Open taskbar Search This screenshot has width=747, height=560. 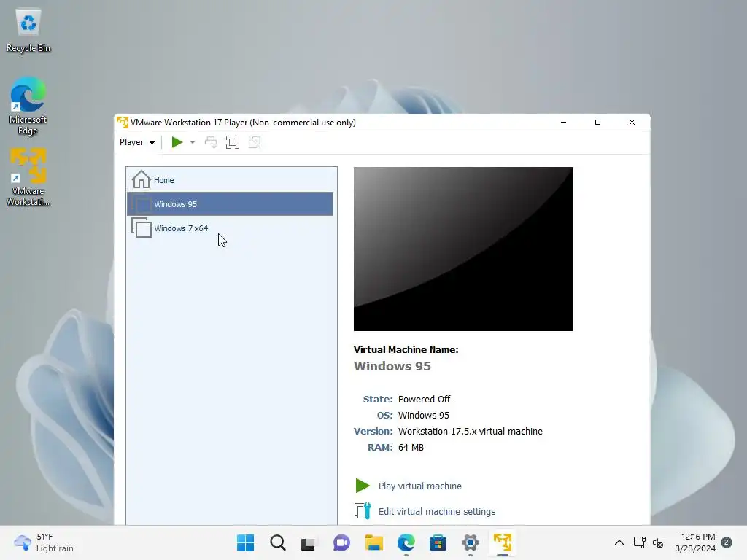click(x=278, y=542)
